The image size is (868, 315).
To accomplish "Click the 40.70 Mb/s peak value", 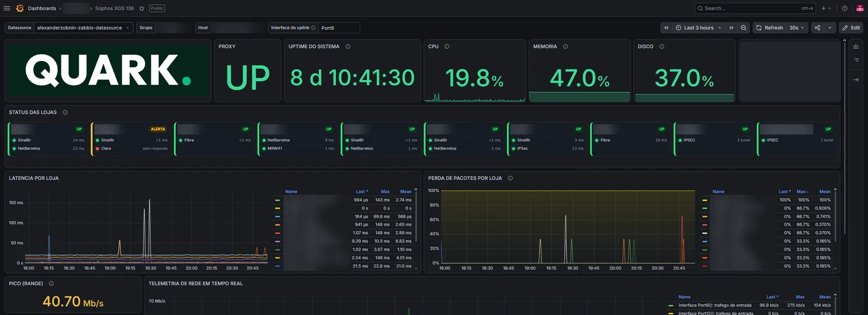I will point(73,301).
